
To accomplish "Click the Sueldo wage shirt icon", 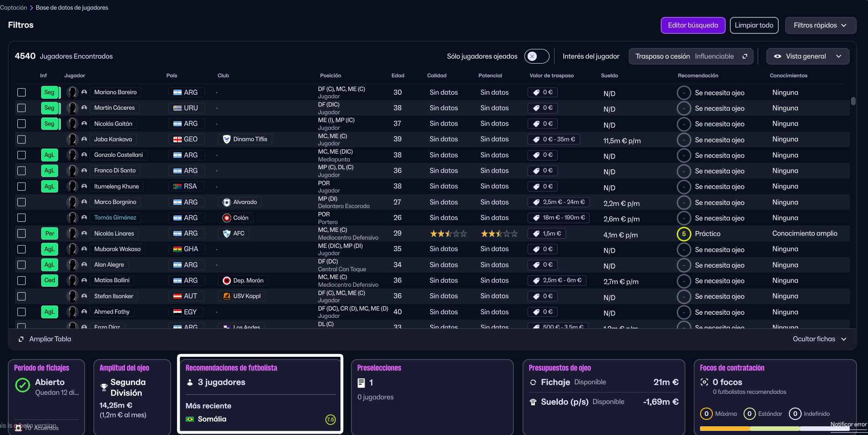I will coord(533,402).
